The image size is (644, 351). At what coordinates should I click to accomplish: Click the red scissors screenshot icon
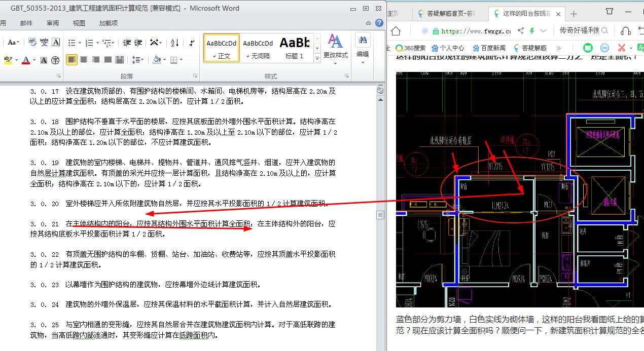click(x=621, y=48)
